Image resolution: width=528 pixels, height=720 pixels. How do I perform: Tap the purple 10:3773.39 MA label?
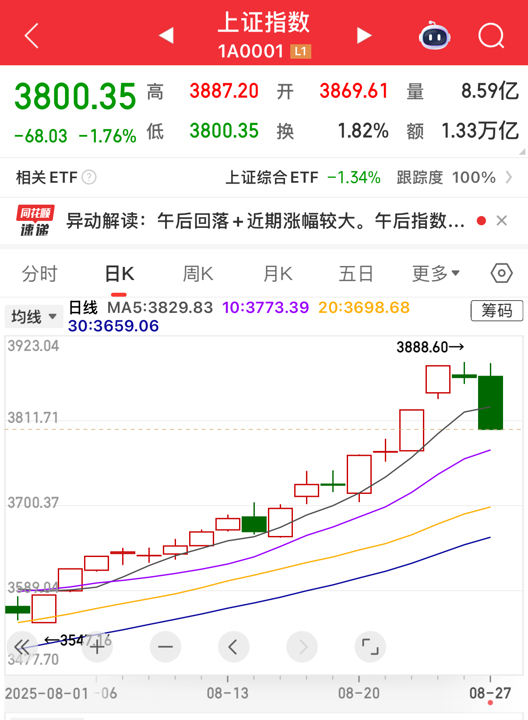265,307
